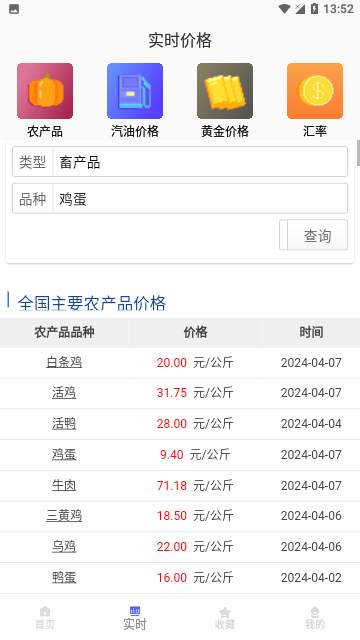Select the 价格 column header
Viewport: 360px width, 640px height.
point(195,332)
